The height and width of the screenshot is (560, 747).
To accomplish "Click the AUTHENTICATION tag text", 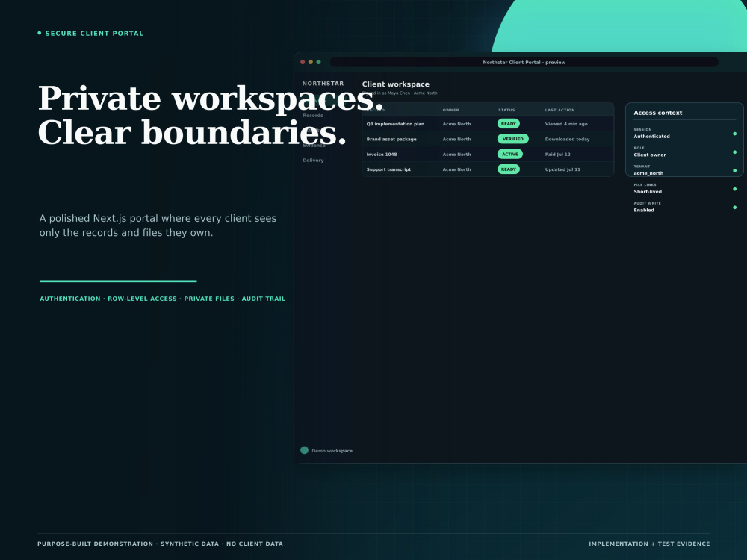I will tap(70, 299).
